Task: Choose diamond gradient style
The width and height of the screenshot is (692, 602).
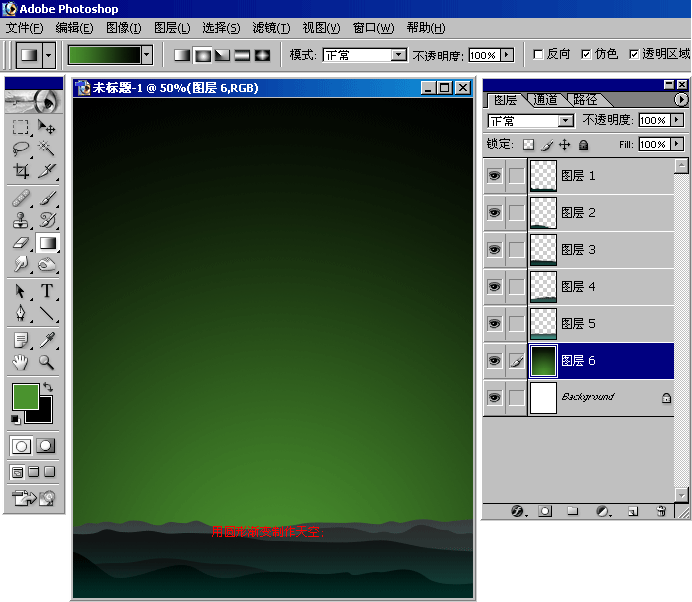Action: click(262, 55)
